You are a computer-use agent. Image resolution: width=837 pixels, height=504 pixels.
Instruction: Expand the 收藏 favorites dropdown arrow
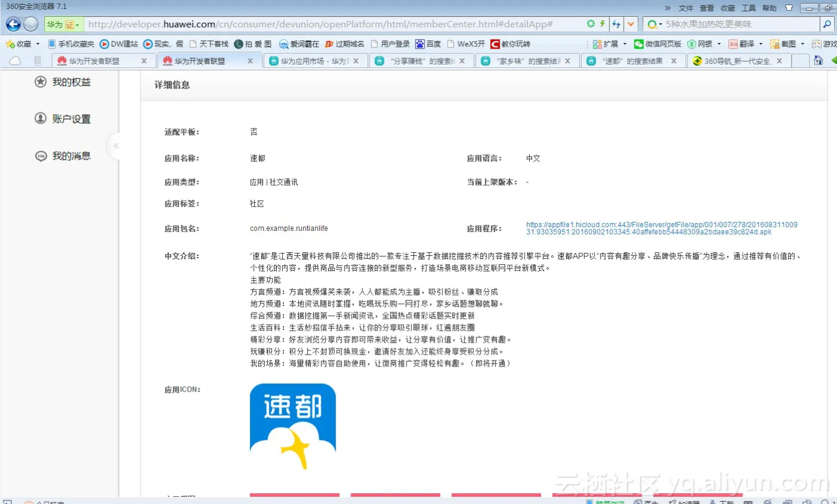coord(38,44)
